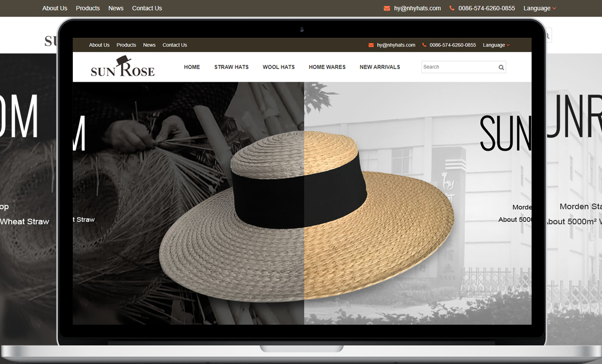
Task: Click the magnifier search icon in the laptop screen
Action: point(501,67)
